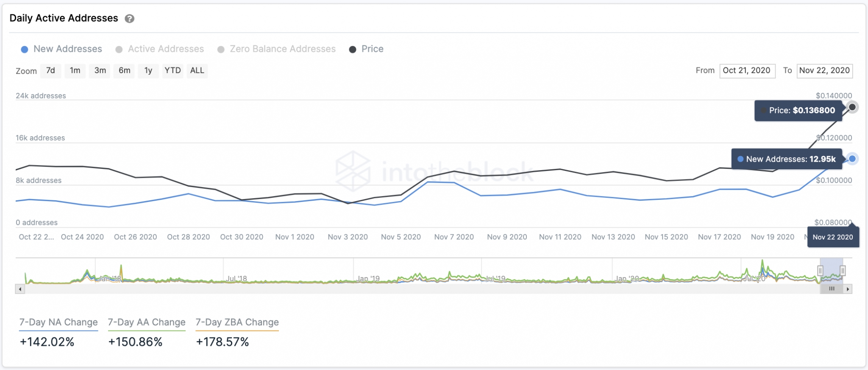Viewport: 868px width, 370px height.
Task: Click the right navigator range handle
Action: 843,271
